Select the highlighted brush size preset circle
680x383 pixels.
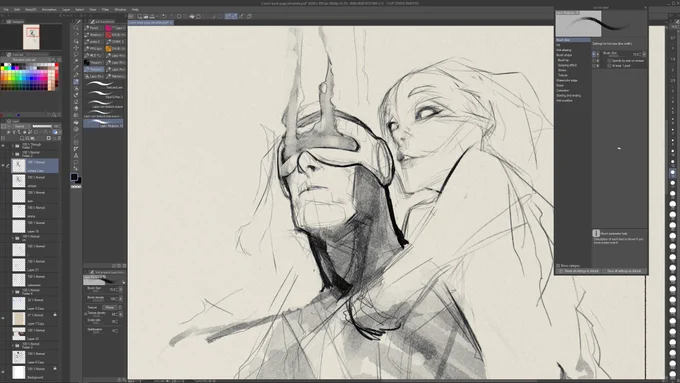click(673, 172)
